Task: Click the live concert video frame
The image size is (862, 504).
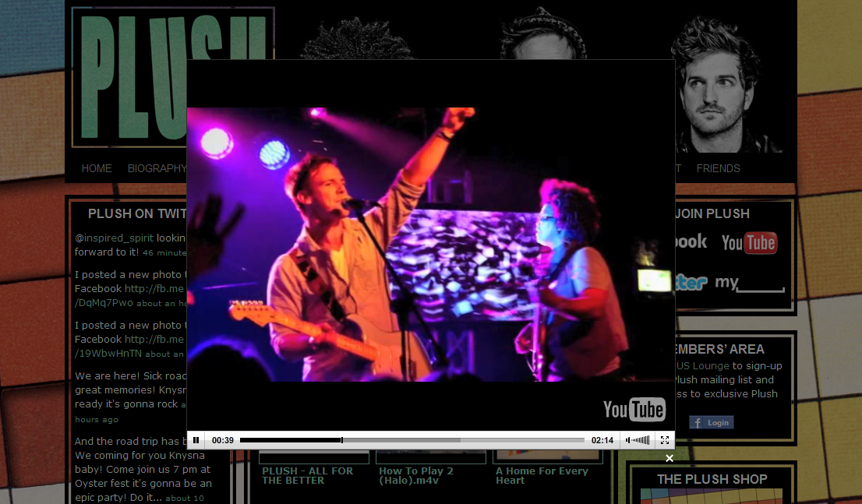Action: coord(430,244)
